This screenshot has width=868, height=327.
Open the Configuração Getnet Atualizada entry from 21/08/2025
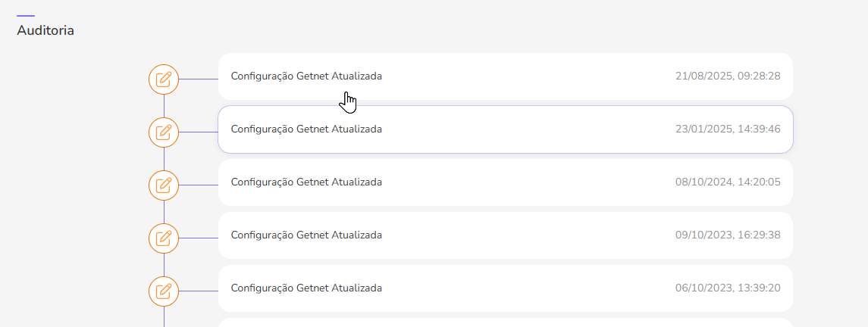coord(306,76)
